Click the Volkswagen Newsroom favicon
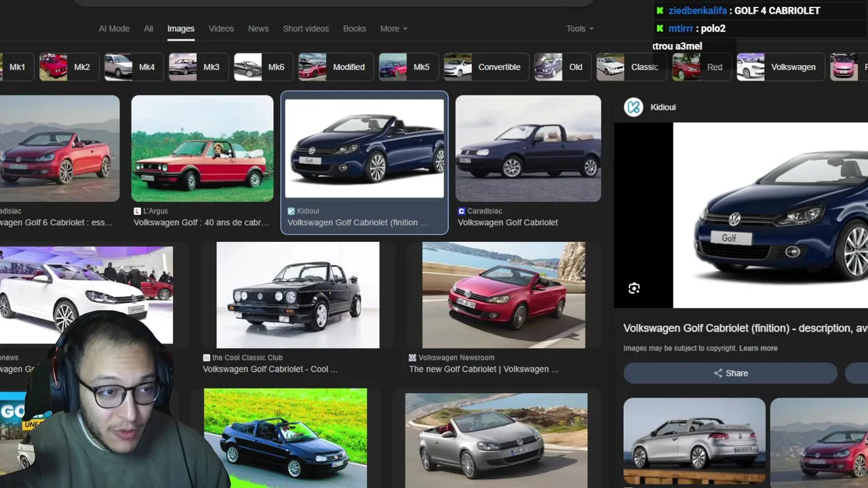 click(x=412, y=358)
